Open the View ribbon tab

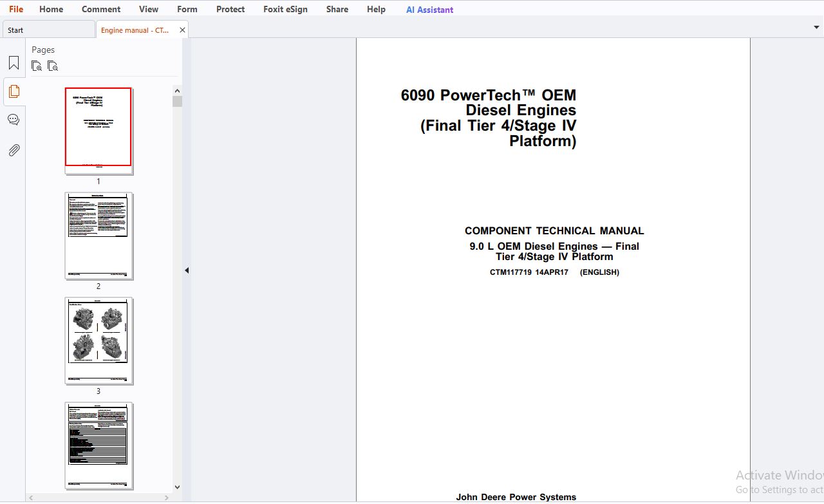coord(149,9)
